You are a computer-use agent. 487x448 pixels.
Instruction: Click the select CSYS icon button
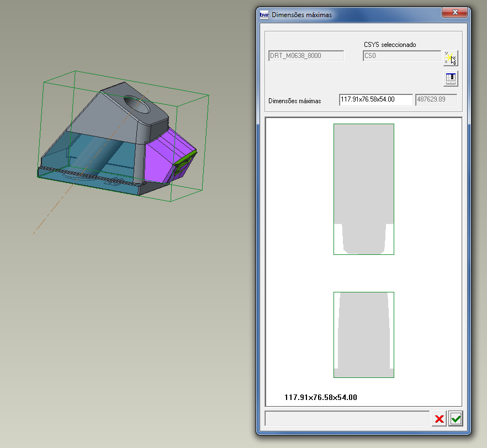(x=451, y=58)
